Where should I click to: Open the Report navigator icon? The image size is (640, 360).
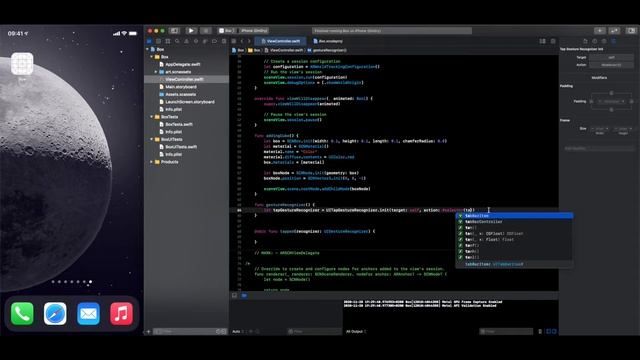pyautogui.click(x=224, y=41)
